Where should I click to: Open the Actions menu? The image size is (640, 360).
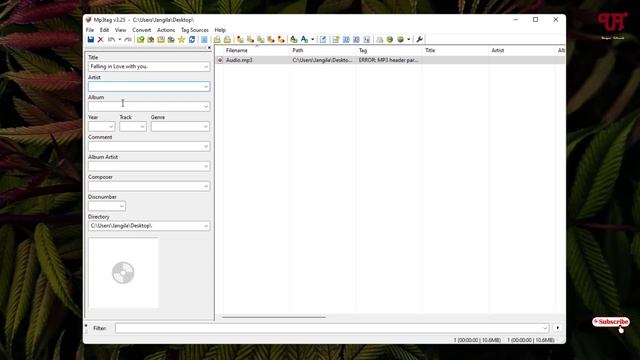coord(166,30)
